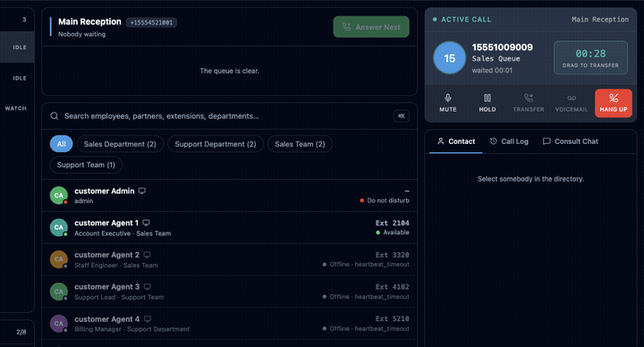Open chat icon next to customer Agent 2
Image resolution: width=644 pixels, height=347 pixels.
(x=147, y=255)
